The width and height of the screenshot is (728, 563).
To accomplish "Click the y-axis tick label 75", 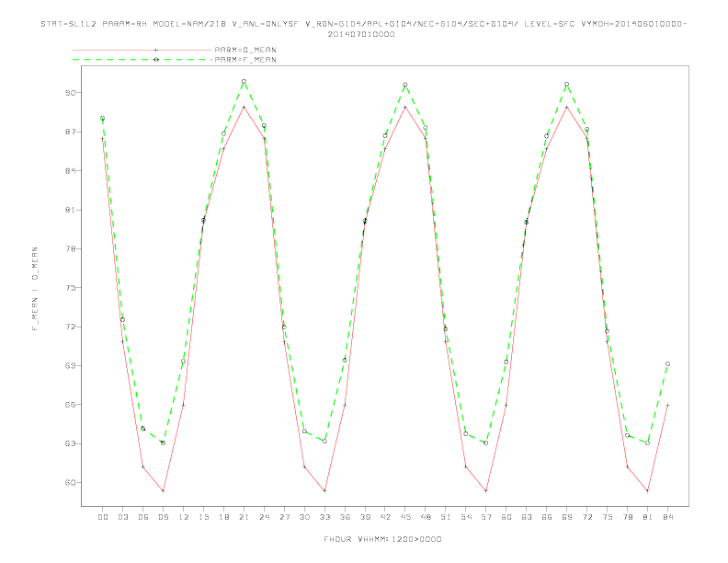I will pos(70,288).
